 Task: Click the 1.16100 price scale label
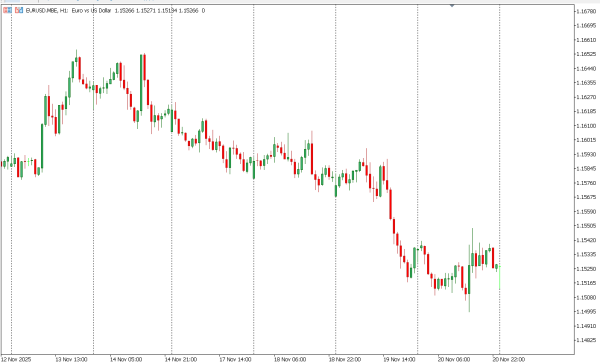tap(586, 126)
